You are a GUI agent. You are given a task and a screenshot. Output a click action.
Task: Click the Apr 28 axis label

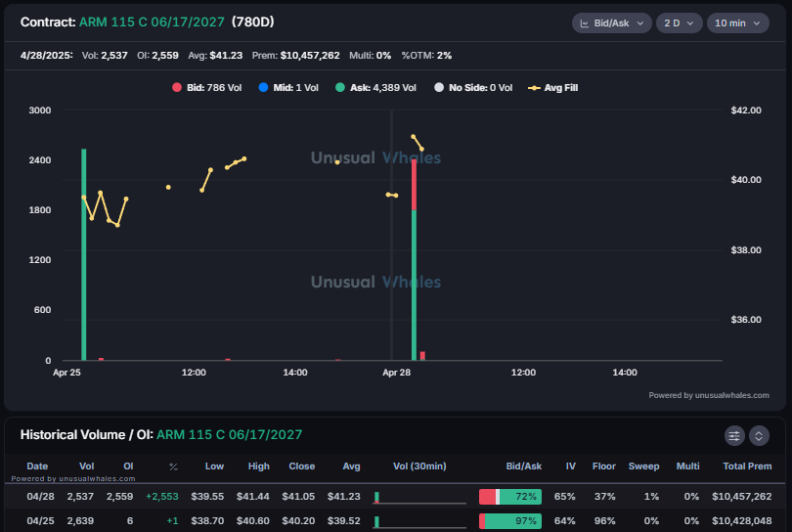click(x=397, y=373)
